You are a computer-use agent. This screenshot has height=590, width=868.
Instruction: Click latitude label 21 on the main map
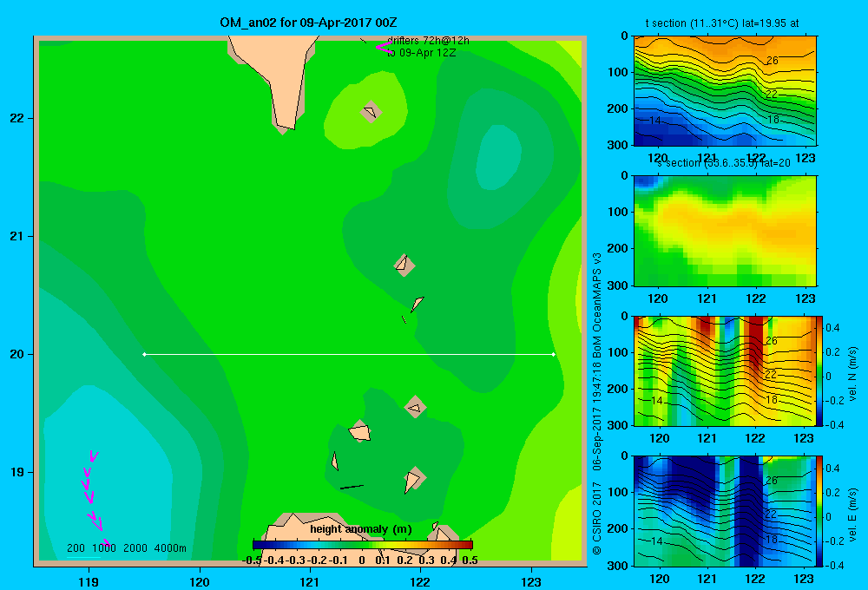17,236
